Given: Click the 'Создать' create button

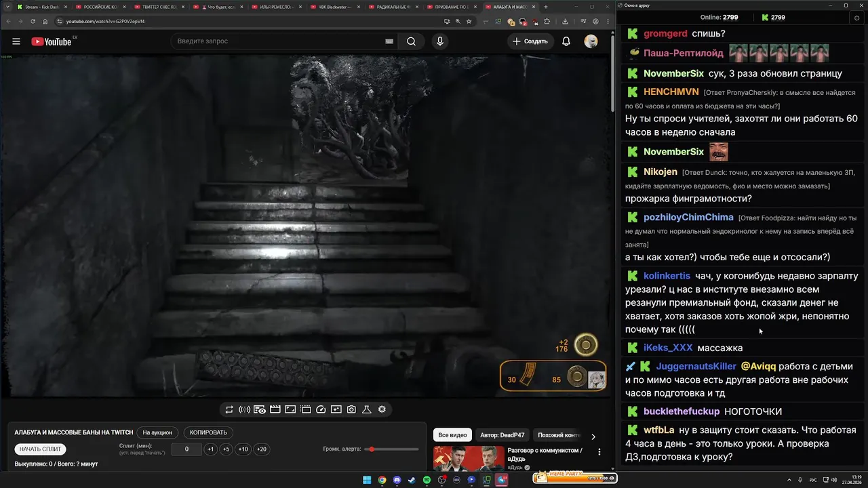Looking at the screenshot, I should point(530,41).
